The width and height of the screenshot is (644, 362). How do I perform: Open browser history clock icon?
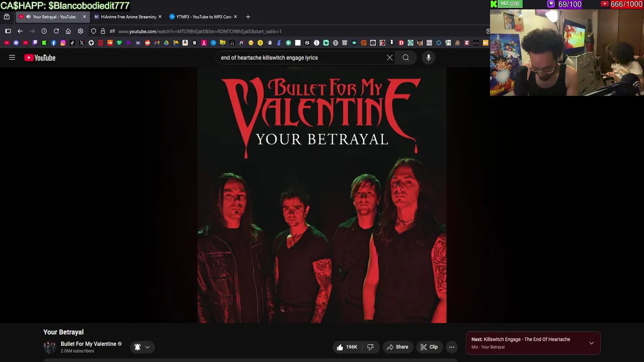click(44, 31)
